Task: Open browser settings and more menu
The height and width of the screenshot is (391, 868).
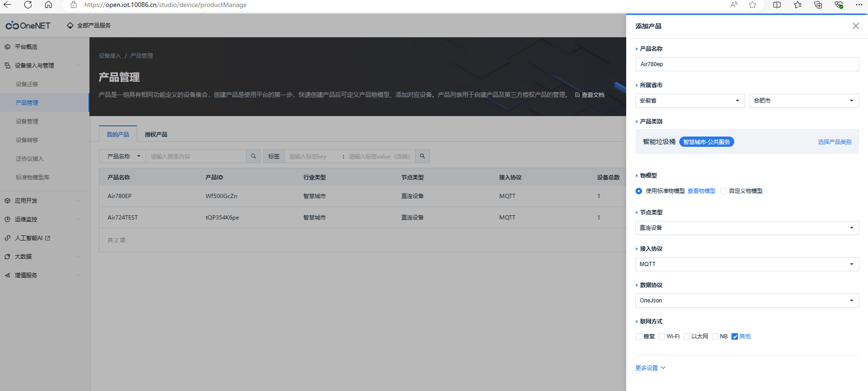Action: click(859, 5)
